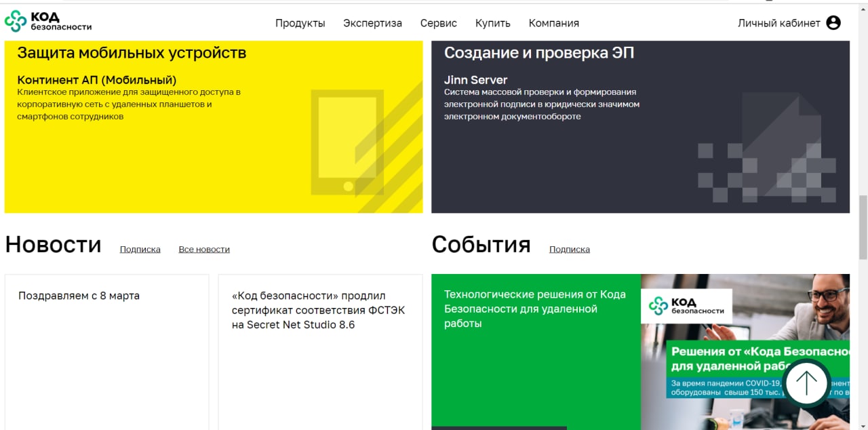The width and height of the screenshot is (868, 430).
Task: Open the Купить menu
Action: pos(493,23)
